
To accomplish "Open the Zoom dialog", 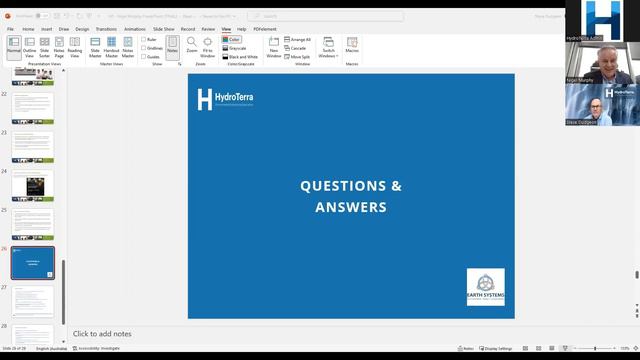I will click(x=192, y=45).
